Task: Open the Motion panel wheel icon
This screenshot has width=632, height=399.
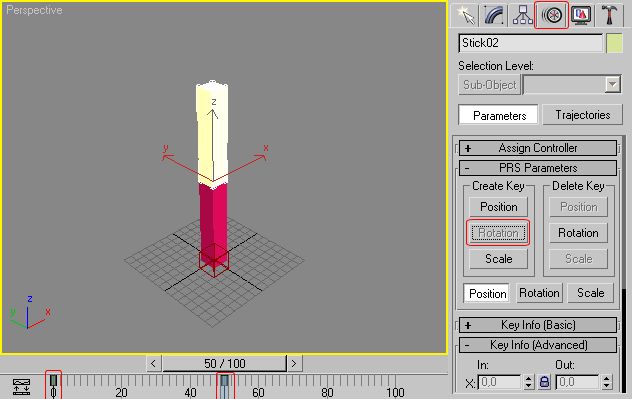Action: (551, 15)
